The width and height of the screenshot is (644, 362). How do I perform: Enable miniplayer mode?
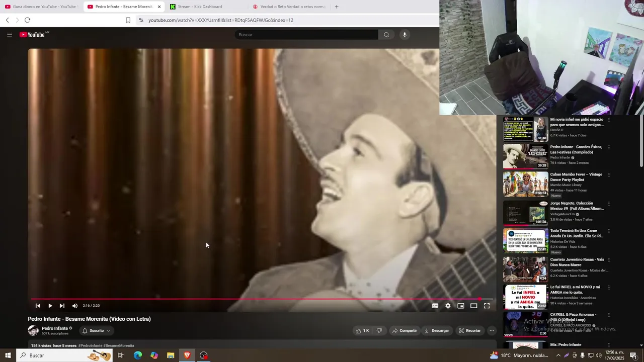click(461, 306)
